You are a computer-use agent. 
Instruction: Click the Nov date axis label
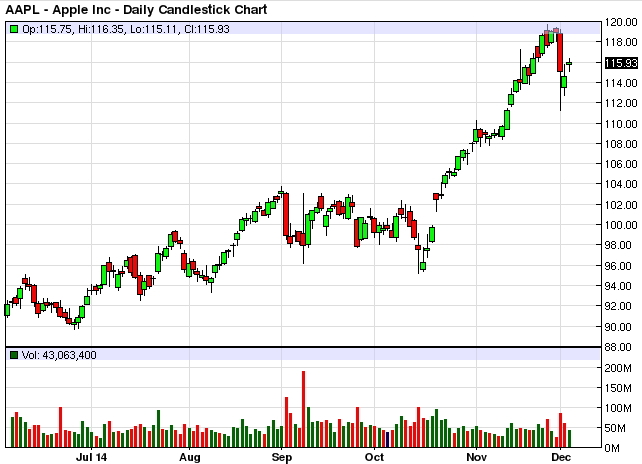[477, 457]
